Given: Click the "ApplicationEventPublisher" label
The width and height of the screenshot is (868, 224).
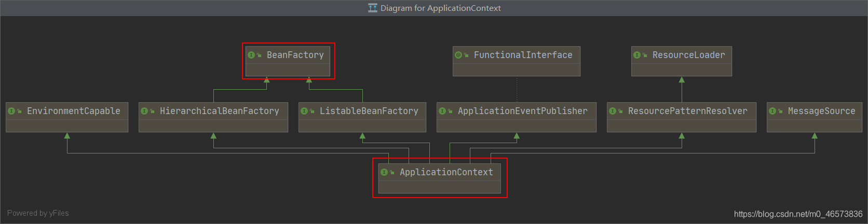Looking at the screenshot, I should click(523, 111).
